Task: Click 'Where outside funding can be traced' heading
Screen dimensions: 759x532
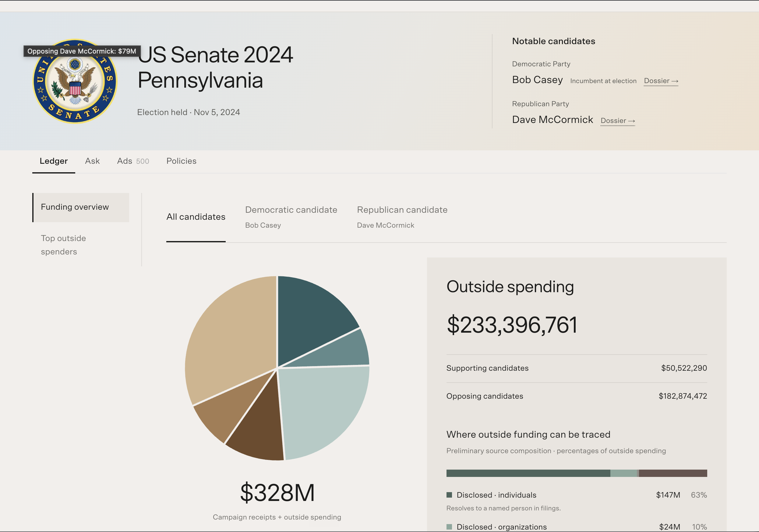Action: pos(528,435)
